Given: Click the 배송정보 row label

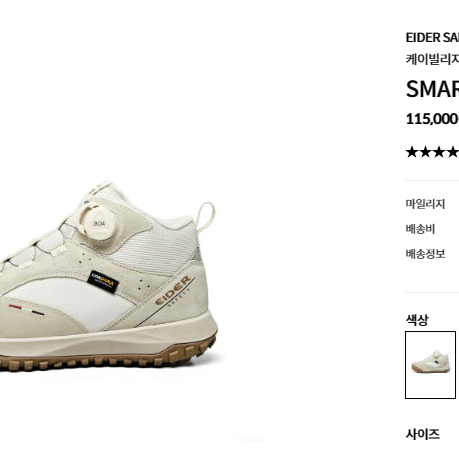Looking at the screenshot, I should (425, 254).
